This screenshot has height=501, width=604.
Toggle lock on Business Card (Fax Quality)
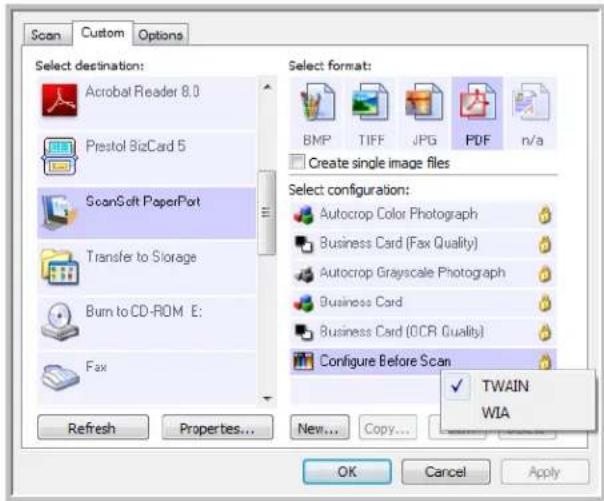click(544, 245)
